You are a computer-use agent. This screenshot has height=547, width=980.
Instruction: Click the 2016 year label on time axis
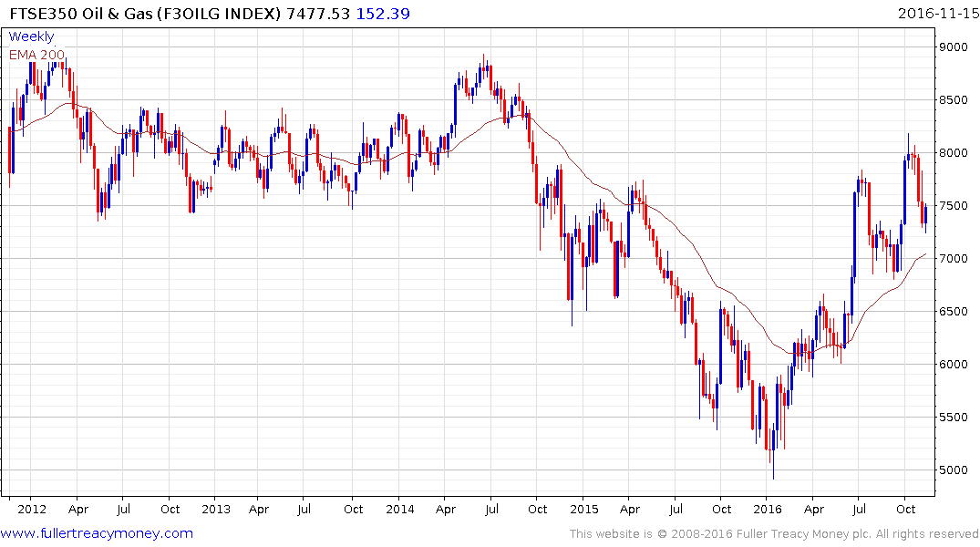click(768, 509)
